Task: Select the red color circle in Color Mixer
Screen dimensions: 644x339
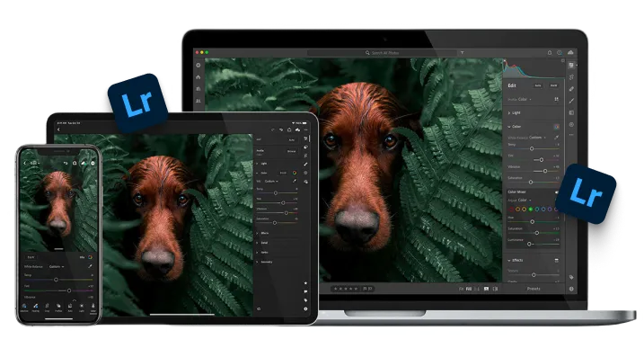Action: click(x=511, y=209)
